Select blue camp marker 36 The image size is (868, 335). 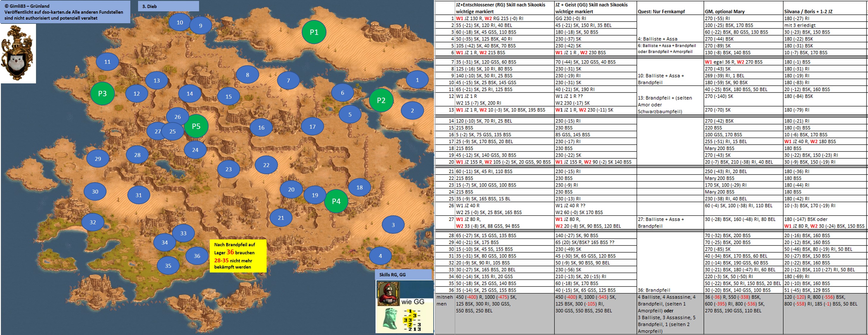(x=197, y=256)
